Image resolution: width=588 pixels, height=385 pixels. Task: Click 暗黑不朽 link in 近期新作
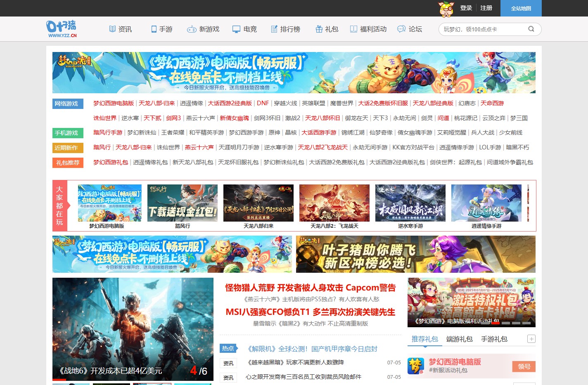pos(517,147)
